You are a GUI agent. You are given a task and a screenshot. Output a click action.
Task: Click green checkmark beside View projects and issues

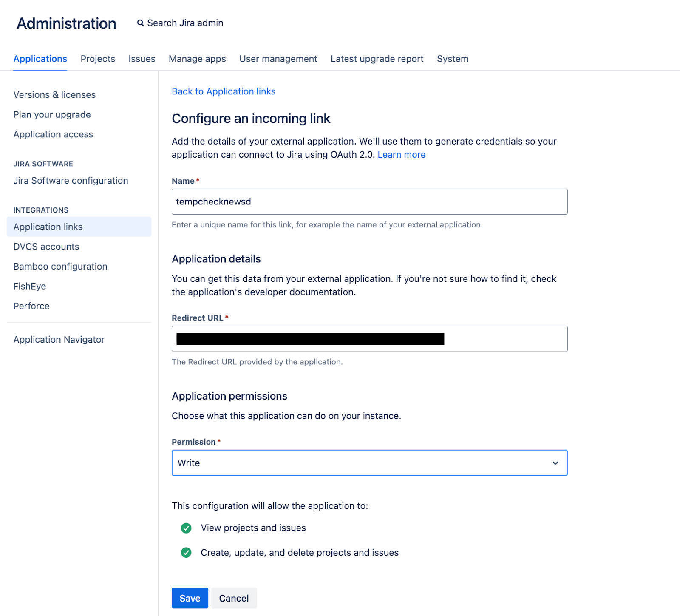point(186,528)
